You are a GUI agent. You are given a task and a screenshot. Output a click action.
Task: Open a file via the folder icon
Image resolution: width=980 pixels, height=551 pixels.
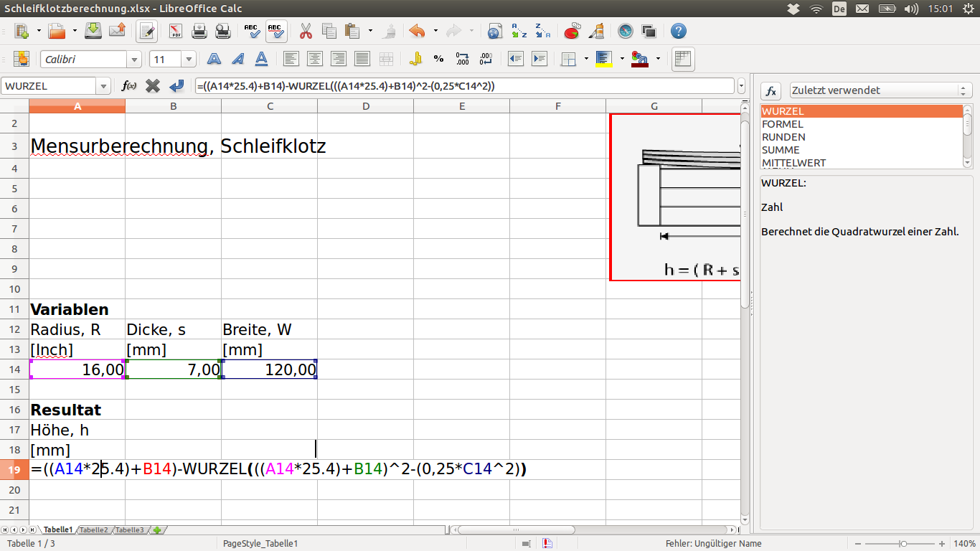tap(57, 32)
